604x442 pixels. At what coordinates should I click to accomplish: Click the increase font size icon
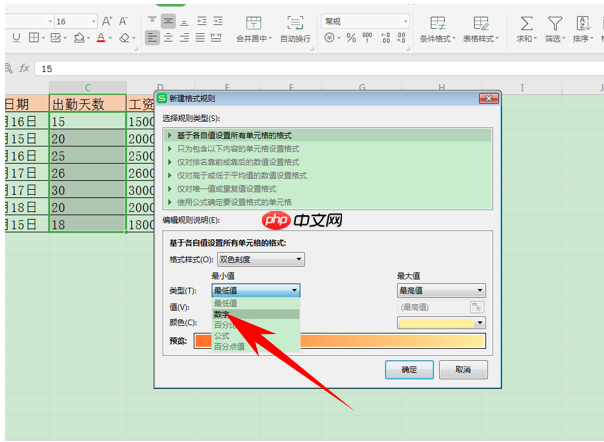click(x=106, y=21)
